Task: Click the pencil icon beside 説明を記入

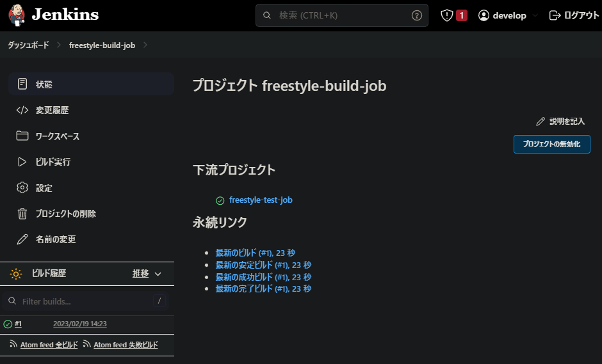Action: point(541,122)
